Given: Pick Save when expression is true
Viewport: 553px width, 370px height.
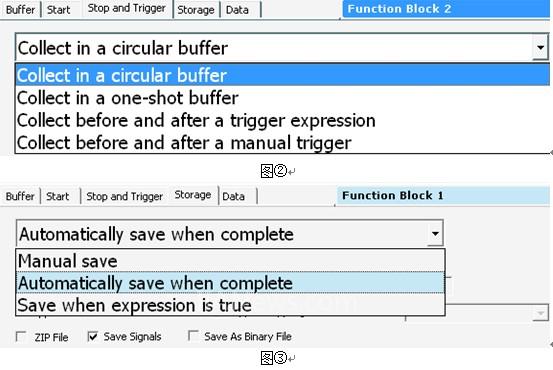Looking at the screenshot, I should point(230,305).
